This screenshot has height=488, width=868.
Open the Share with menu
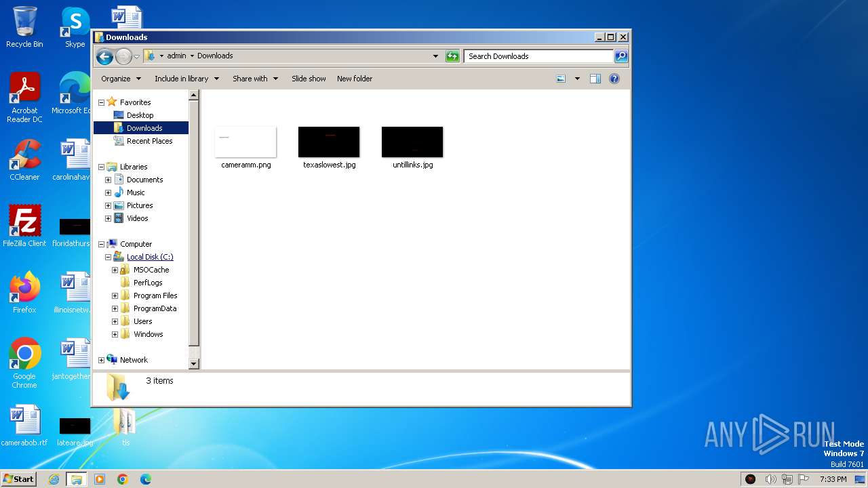tap(255, 79)
